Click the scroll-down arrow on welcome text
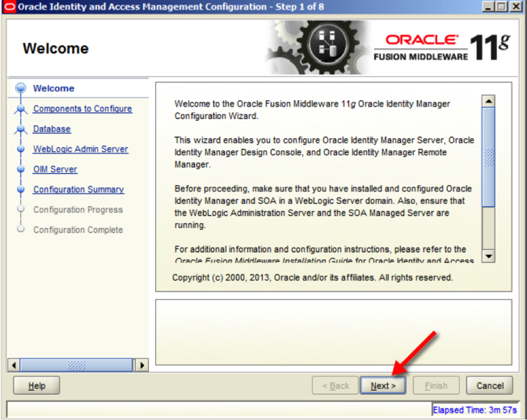The image size is (527, 420). [488, 256]
